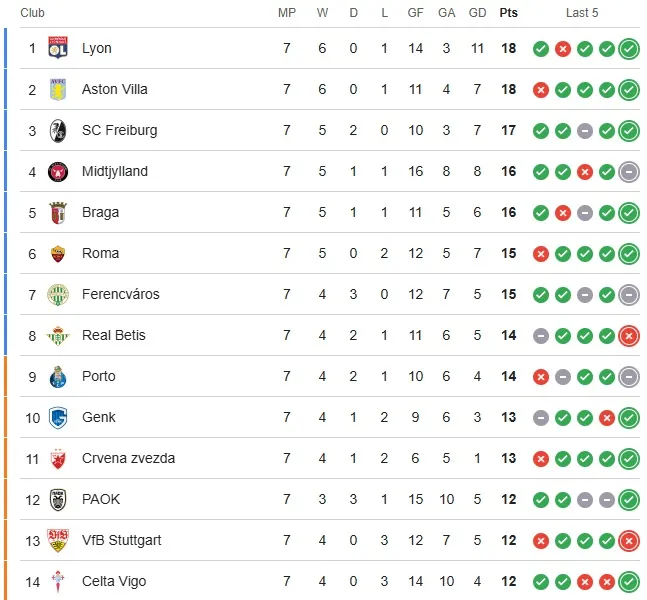Click the VfB Stuttgart club logo
This screenshot has width=647, height=600.
(x=57, y=540)
